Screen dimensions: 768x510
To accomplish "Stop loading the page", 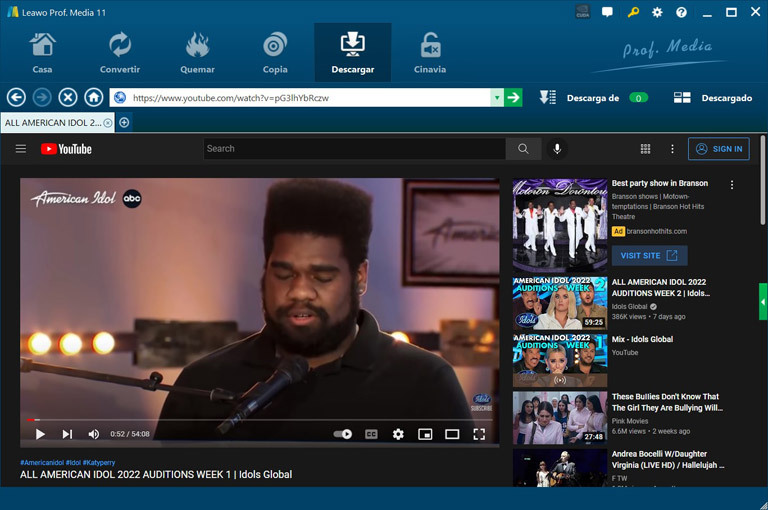I will click(x=68, y=97).
